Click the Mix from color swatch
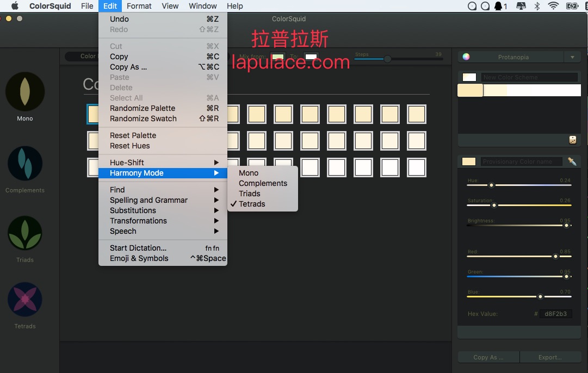588x373 pixels. coord(278,57)
